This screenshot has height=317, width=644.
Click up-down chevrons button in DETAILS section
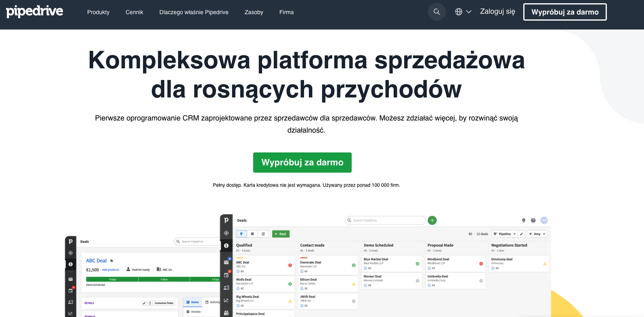click(150, 303)
